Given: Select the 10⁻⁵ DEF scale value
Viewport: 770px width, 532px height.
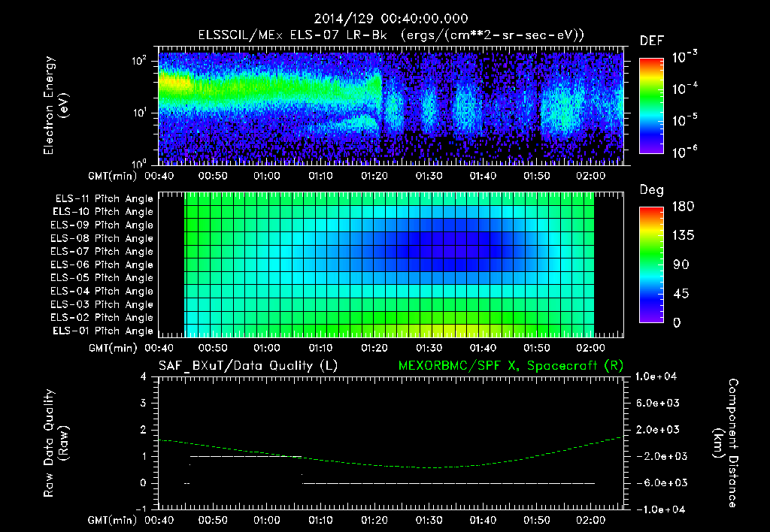Looking at the screenshot, I should (684, 120).
